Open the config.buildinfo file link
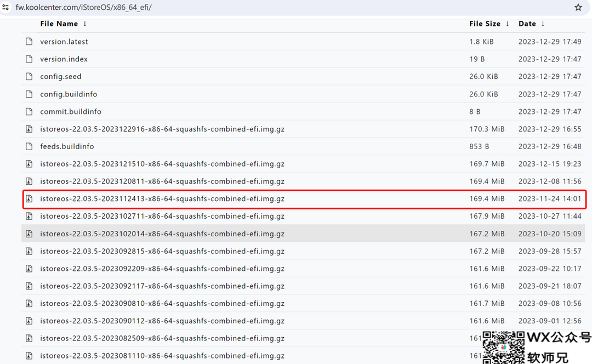 tap(69, 94)
